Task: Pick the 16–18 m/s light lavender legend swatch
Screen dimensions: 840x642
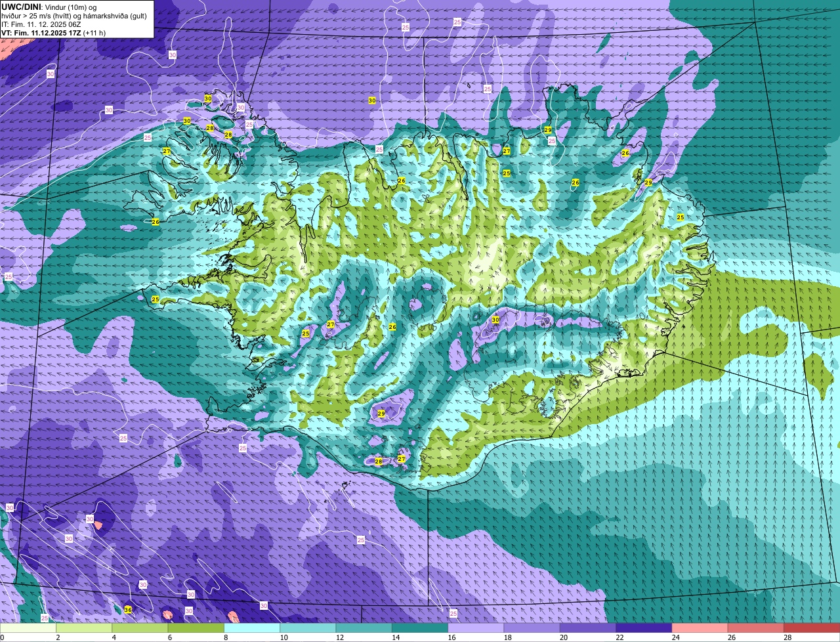Action: click(476, 628)
